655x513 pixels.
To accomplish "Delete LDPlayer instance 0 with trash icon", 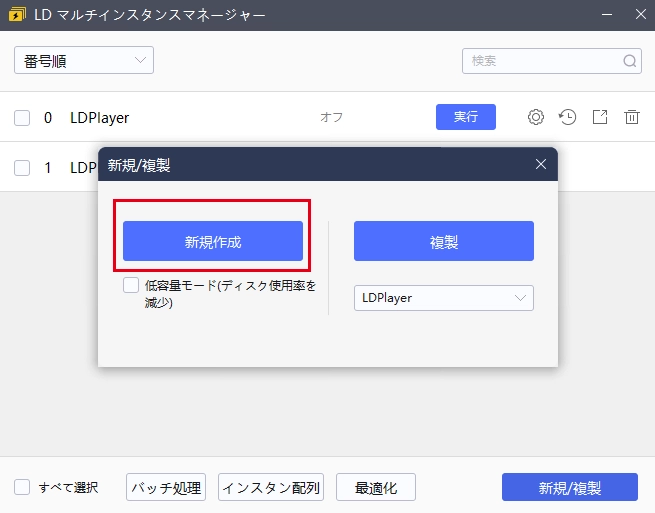I will [x=632, y=117].
